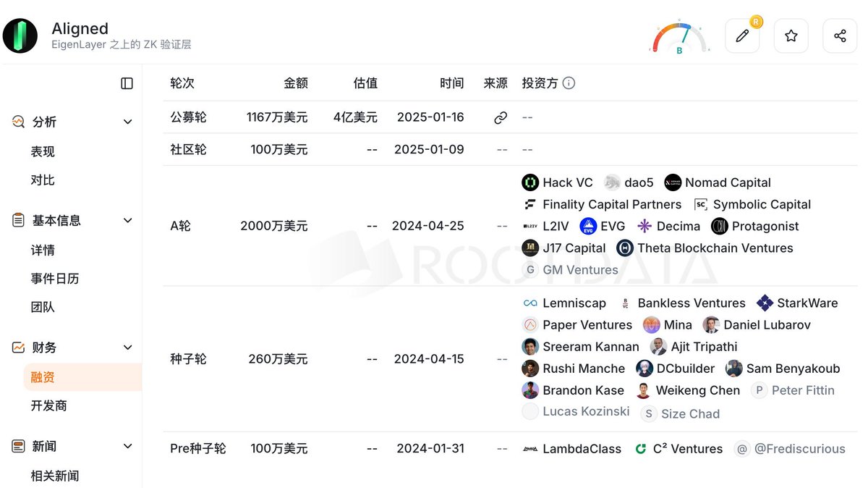Screen dimensions: 868x488
Task: Click the 1167万美元 amount cell
Action: coord(277,117)
